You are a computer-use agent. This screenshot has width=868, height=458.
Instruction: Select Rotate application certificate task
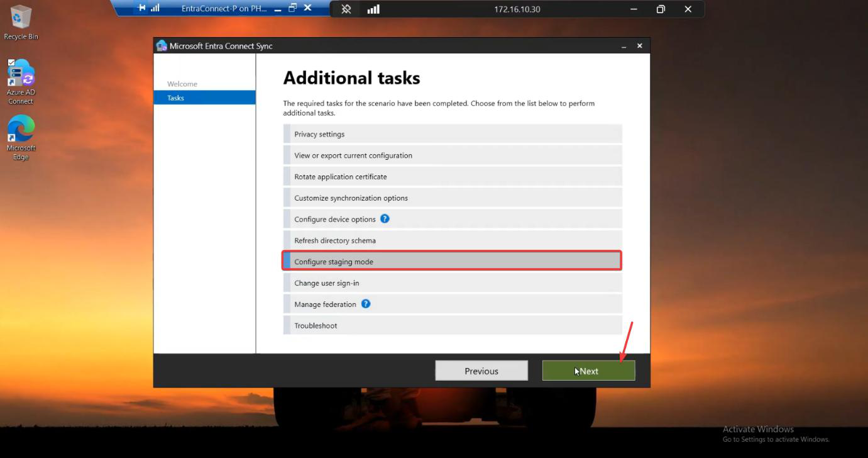pyautogui.click(x=453, y=177)
